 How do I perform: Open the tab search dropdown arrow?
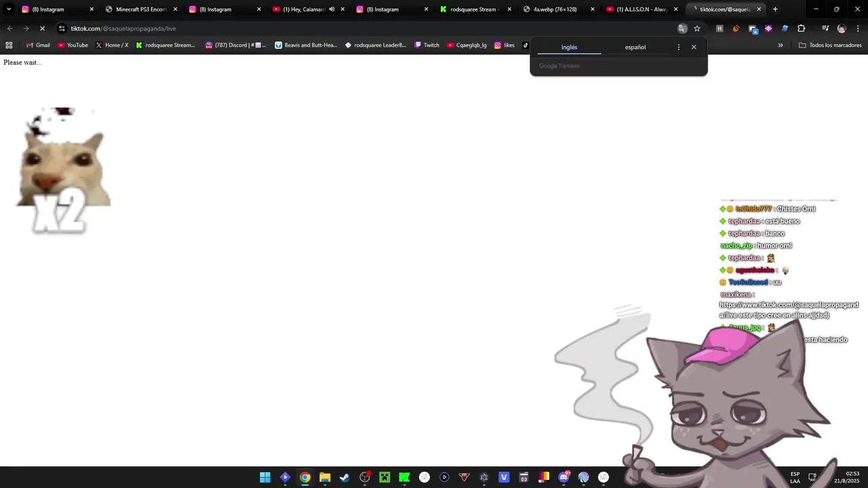click(9, 9)
